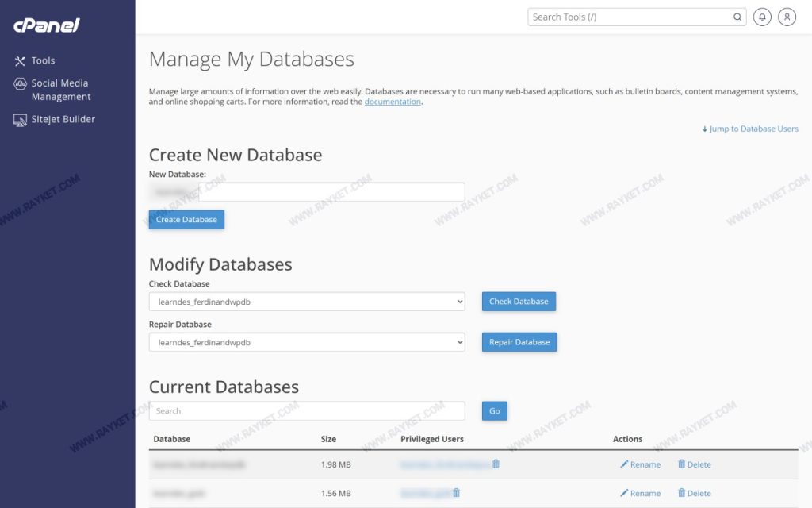Click the 1.56 MB size cell
Screen dimensions: 812x508
click(x=335, y=493)
